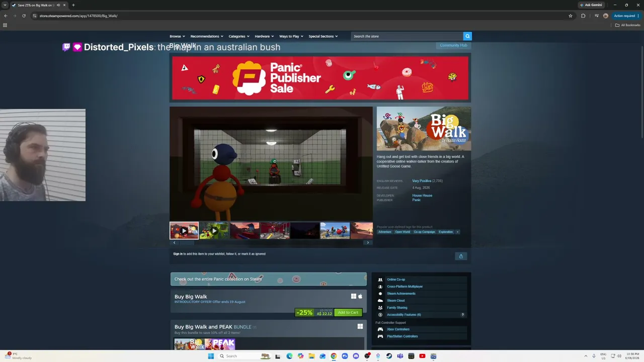
Task: Expand the Special Sections menu
Action: [x=323, y=36]
